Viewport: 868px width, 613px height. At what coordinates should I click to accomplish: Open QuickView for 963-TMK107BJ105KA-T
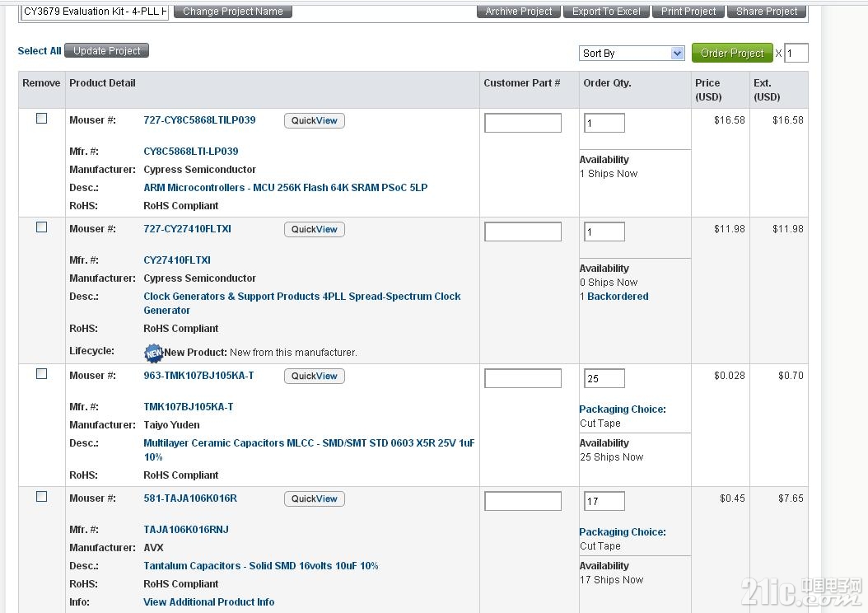point(315,376)
